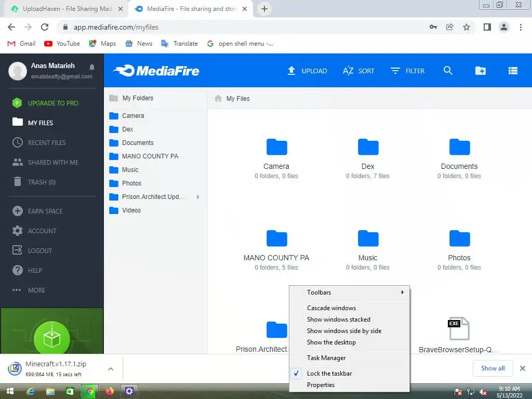This screenshot has width=532, height=399.
Task: Open the Photos folder in main grid
Action: [x=459, y=238]
